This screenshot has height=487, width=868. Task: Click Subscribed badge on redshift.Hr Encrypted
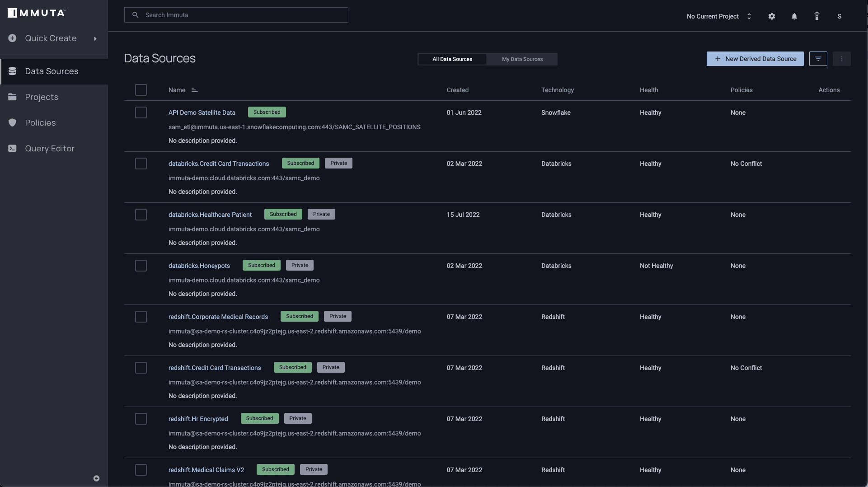pos(259,418)
